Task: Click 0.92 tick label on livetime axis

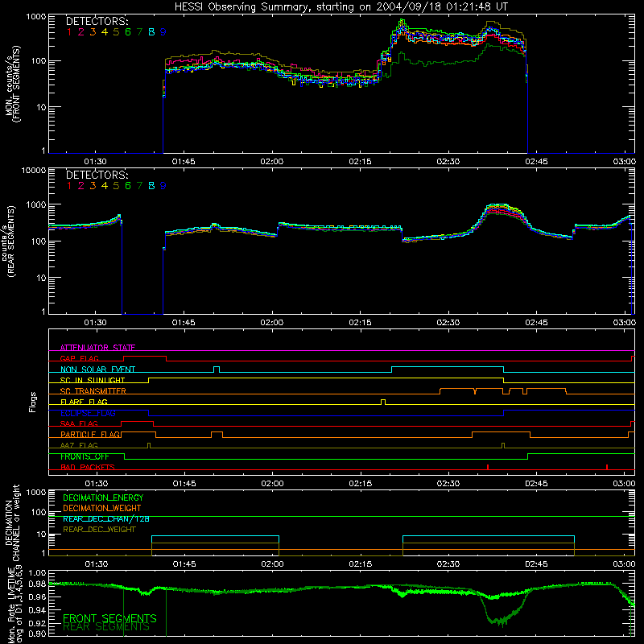Action: coord(37,623)
